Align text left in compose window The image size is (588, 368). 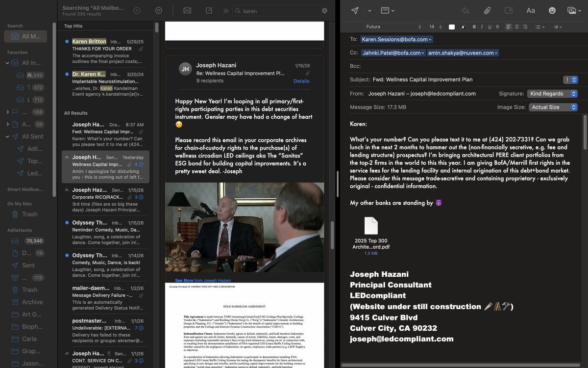tap(509, 27)
